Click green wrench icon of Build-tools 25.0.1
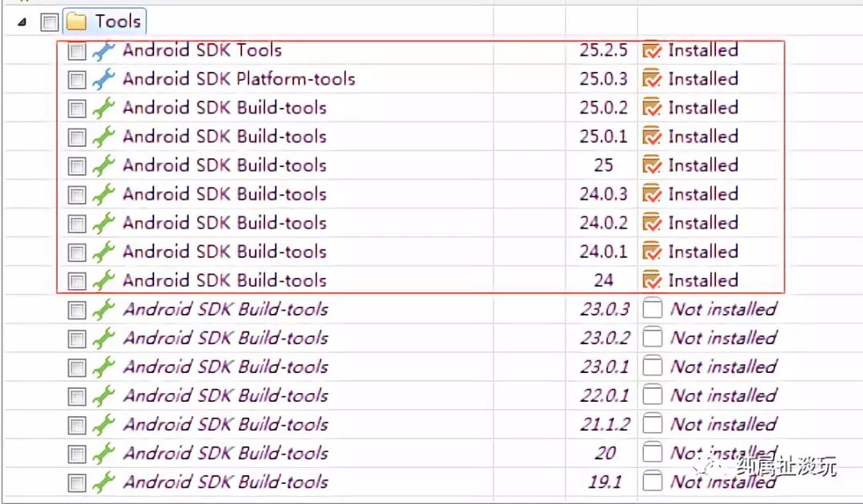 pyautogui.click(x=103, y=137)
